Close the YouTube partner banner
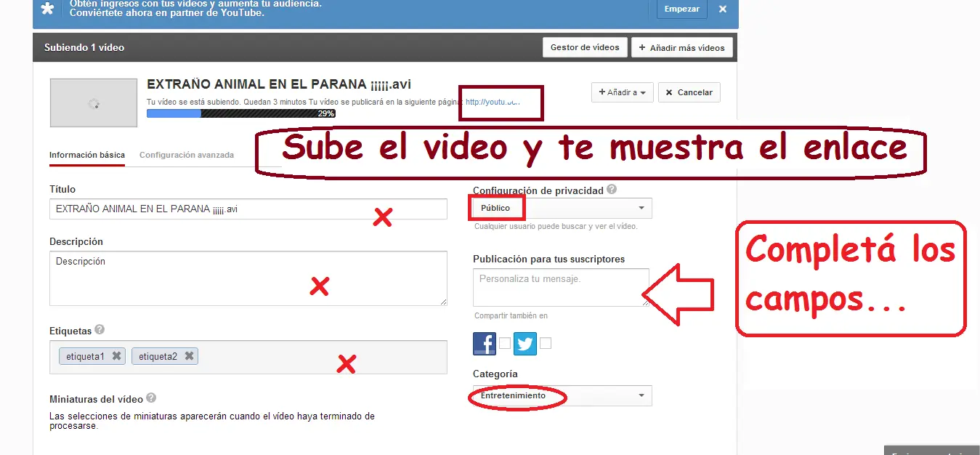Screen dimensions: 980x455 tap(722, 9)
